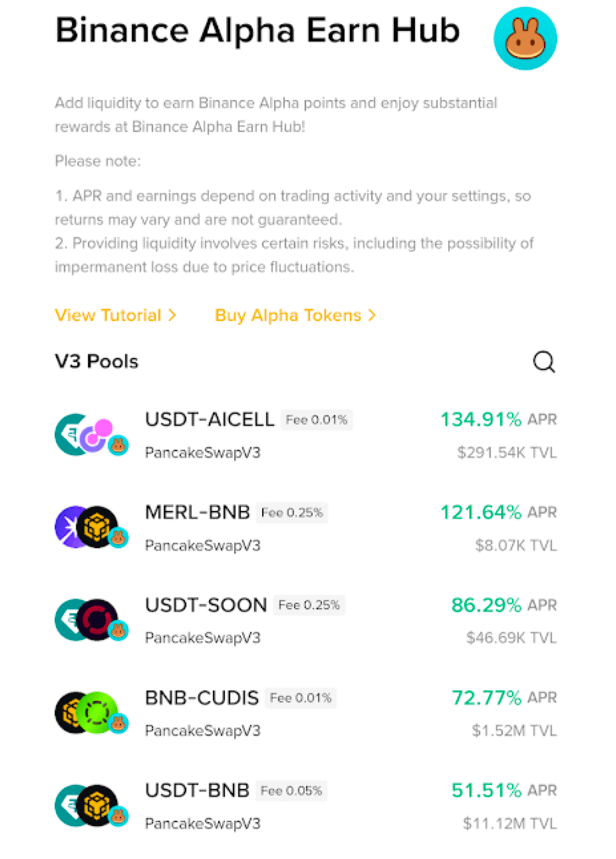Open the Buy Alpha Tokens link

click(295, 315)
